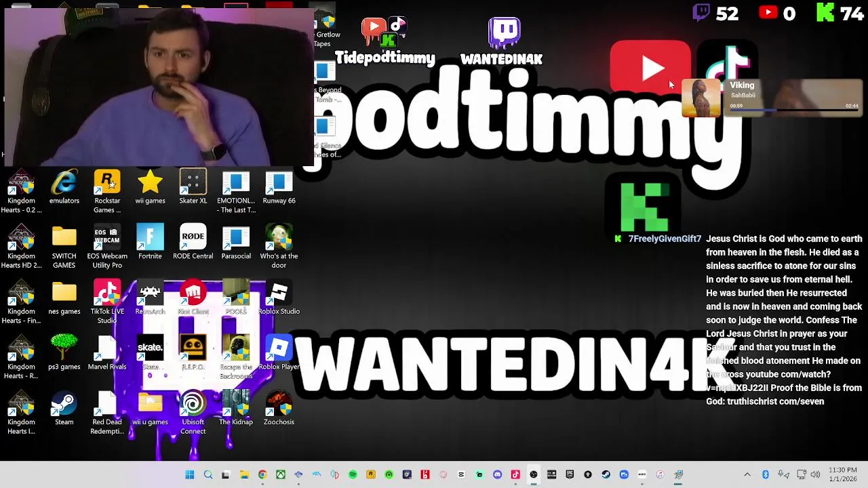This screenshot has width=868, height=488.
Task: Open Google Chrome from taskbar
Action: (262, 474)
